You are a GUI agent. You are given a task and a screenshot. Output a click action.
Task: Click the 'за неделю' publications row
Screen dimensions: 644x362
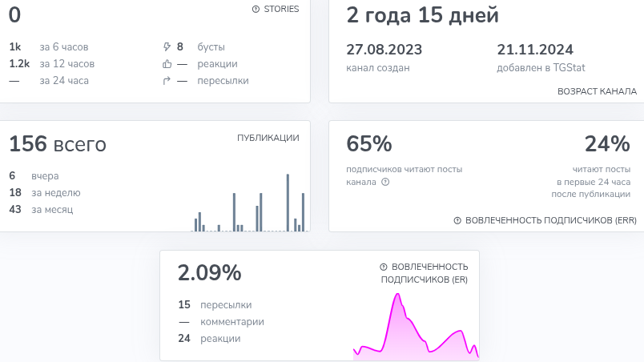[45, 193]
